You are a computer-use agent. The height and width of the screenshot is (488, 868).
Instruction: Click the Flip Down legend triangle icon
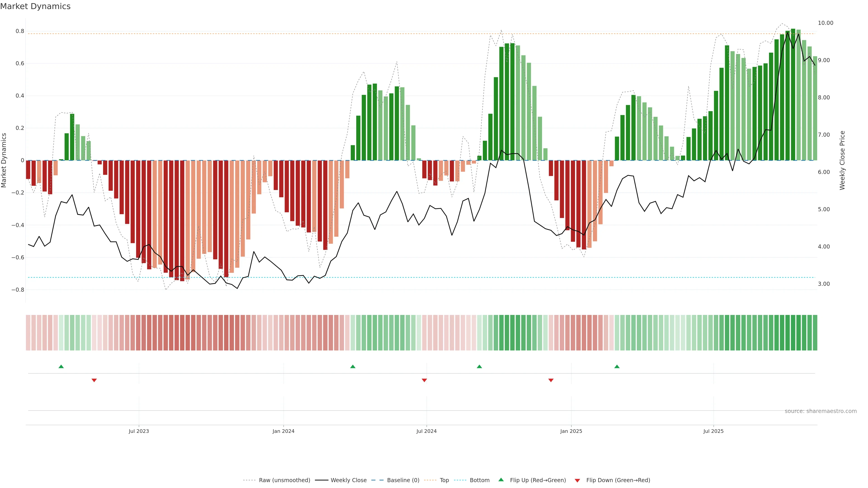click(x=577, y=480)
